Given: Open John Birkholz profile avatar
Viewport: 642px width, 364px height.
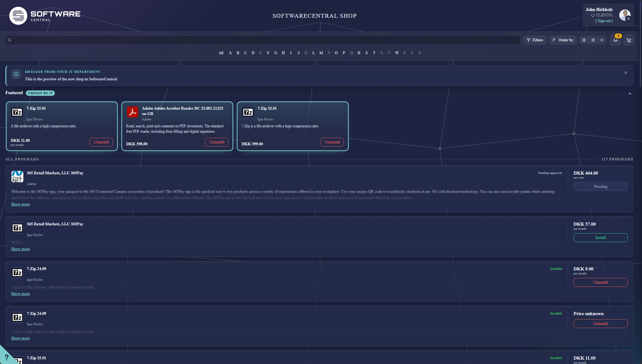Looking at the screenshot, I should [625, 15].
